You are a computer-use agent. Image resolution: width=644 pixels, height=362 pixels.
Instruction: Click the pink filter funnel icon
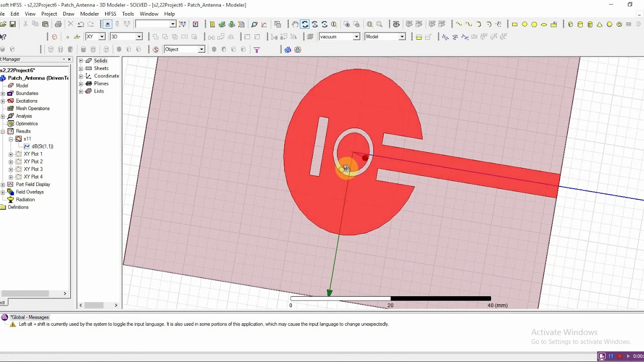tap(257, 49)
